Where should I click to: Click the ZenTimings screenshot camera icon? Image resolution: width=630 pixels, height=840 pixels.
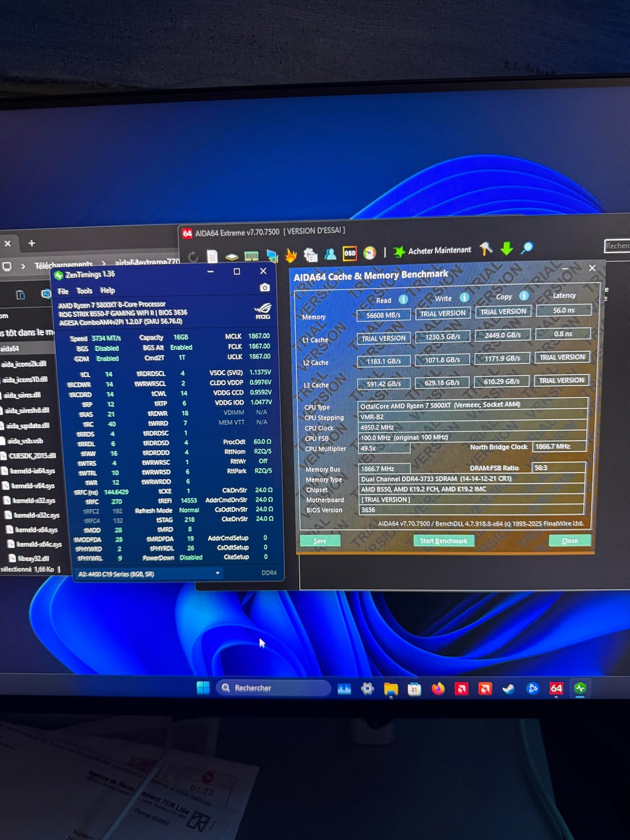click(264, 288)
